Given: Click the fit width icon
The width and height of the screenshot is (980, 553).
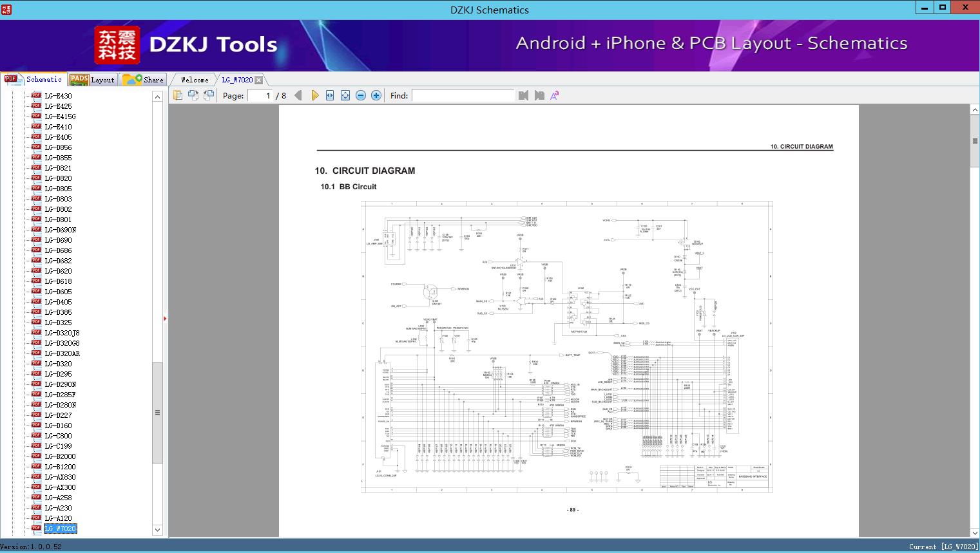Looking at the screenshot, I should click(x=330, y=95).
